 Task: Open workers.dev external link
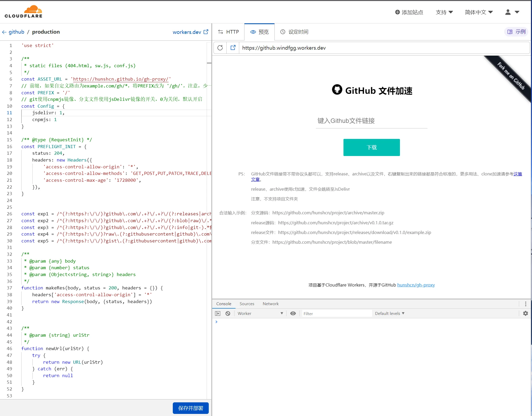click(x=190, y=32)
